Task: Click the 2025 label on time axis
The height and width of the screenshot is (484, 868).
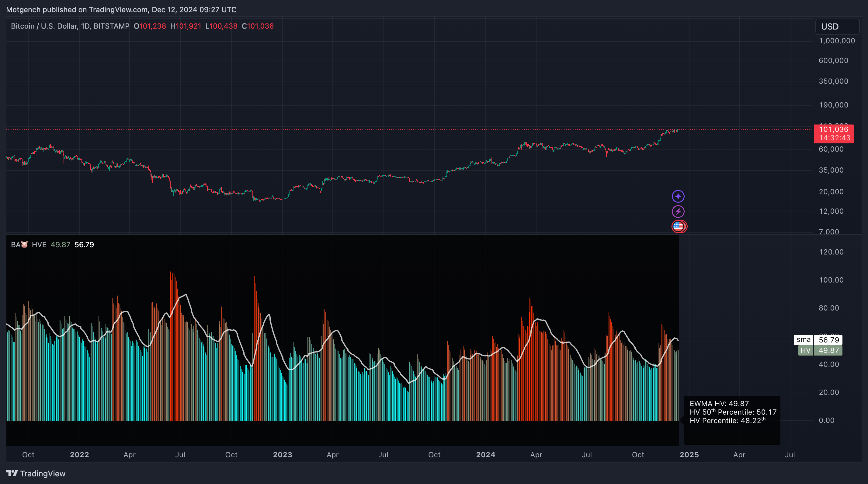Action: (689, 455)
